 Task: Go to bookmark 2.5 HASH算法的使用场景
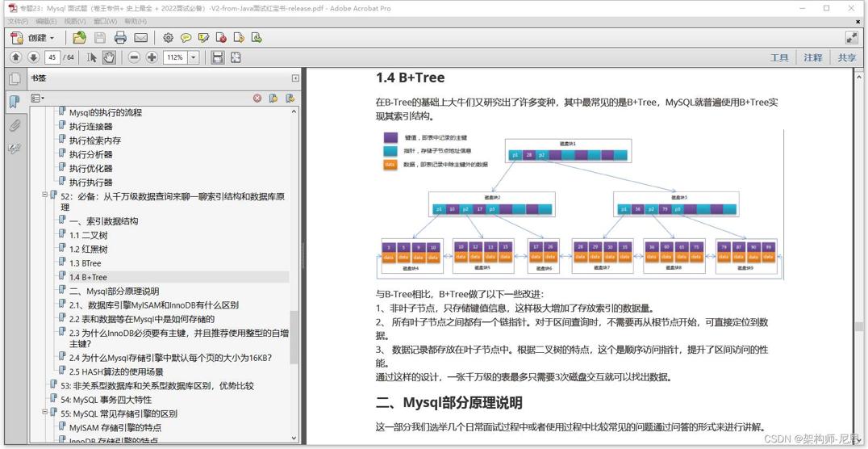[116, 372]
